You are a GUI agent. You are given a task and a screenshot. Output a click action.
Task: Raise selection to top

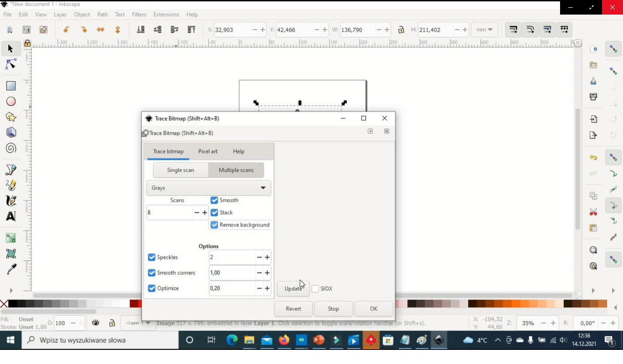(191, 30)
